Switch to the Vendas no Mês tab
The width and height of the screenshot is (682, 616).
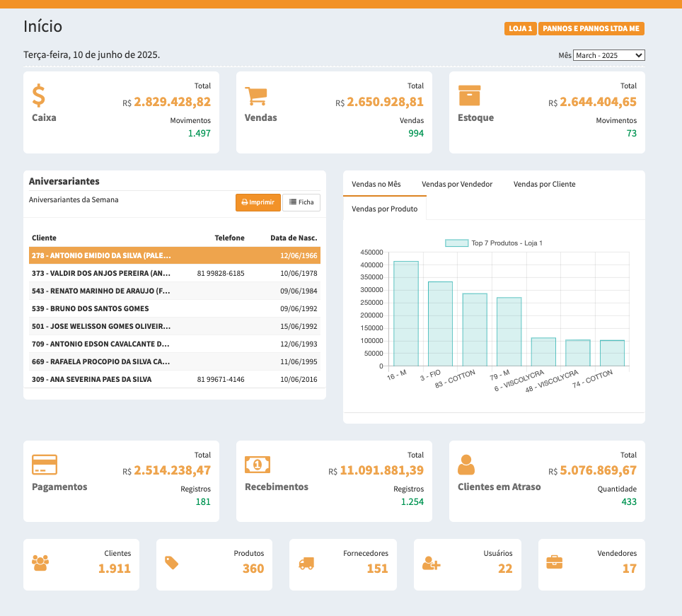pos(376,184)
